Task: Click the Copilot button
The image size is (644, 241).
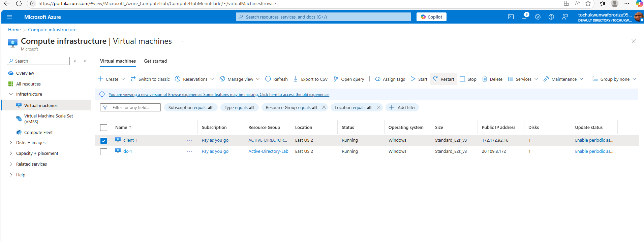Action: (431, 17)
